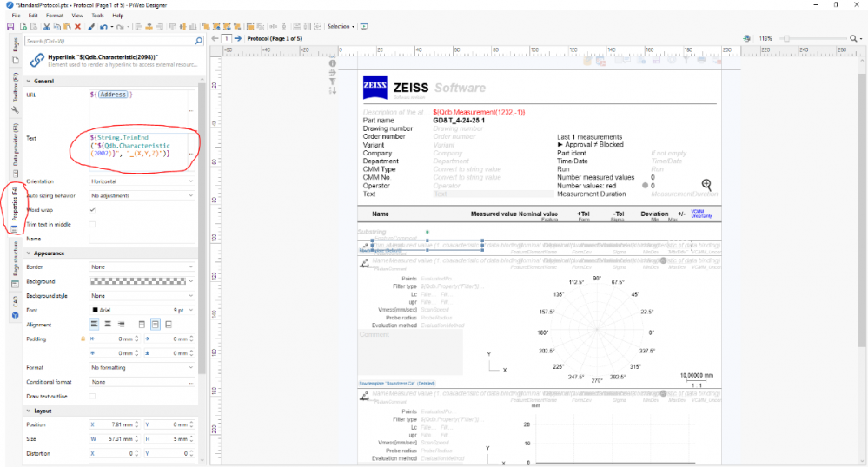
Task: Open the Selection toolbar dropdown button
Action: (x=340, y=27)
